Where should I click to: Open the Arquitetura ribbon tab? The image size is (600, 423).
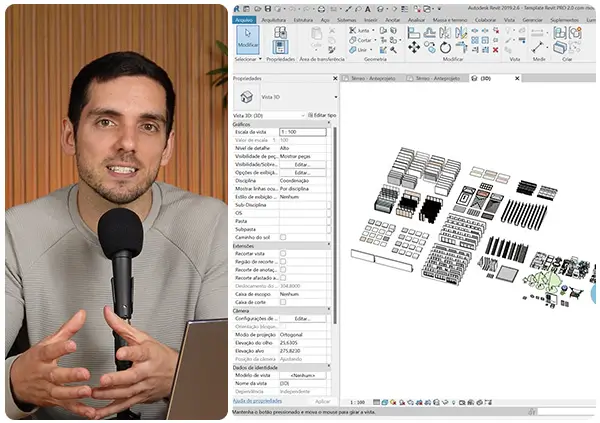pos(272,19)
